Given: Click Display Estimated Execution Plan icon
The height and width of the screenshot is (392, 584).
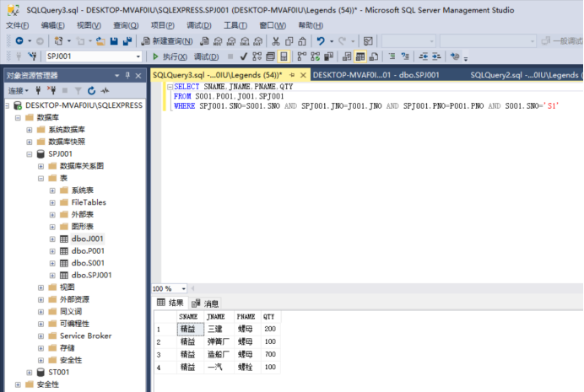Looking at the screenshot, I should tap(257, 56).
